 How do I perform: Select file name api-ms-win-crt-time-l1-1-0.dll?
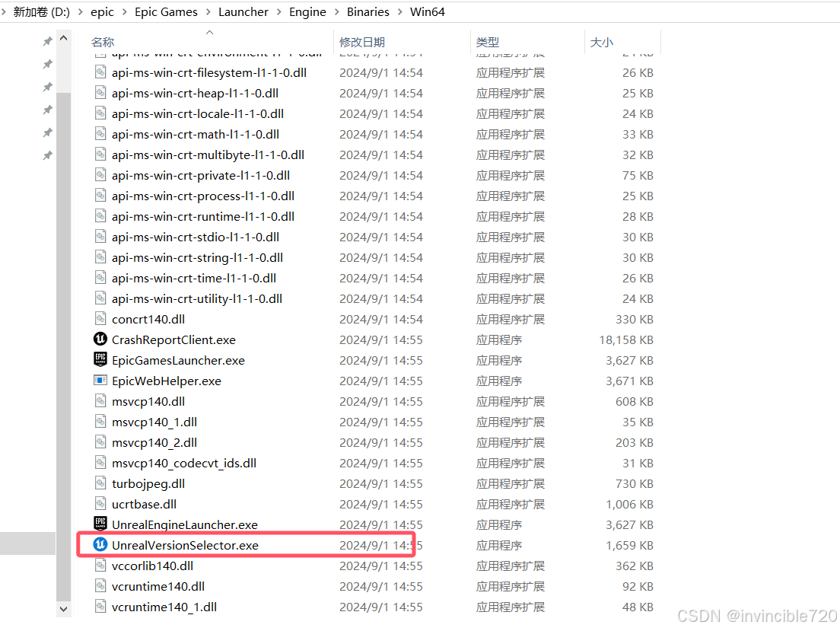pyautogui.click(x=194, y=279)
